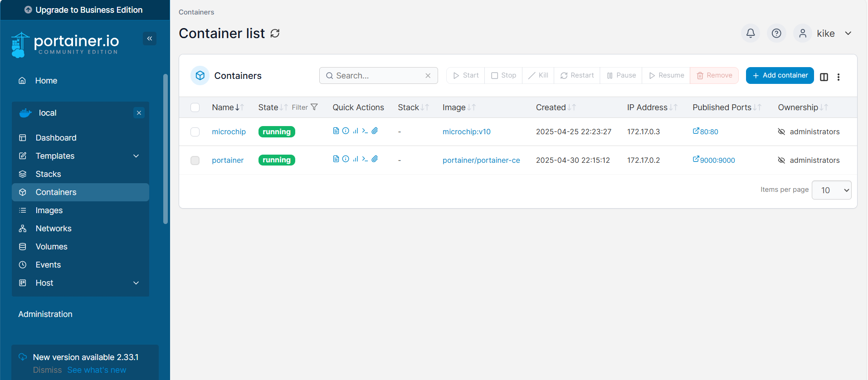Open logs for microchip container

[x=336, y=131]
